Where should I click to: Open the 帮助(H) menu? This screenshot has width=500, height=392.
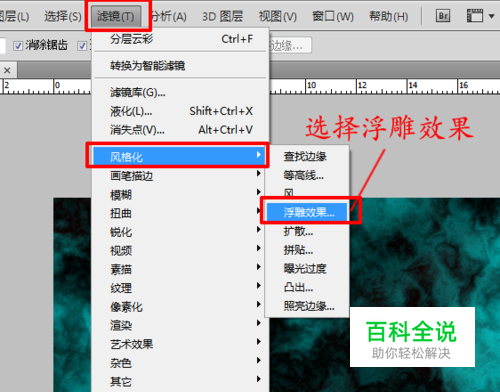389,16
